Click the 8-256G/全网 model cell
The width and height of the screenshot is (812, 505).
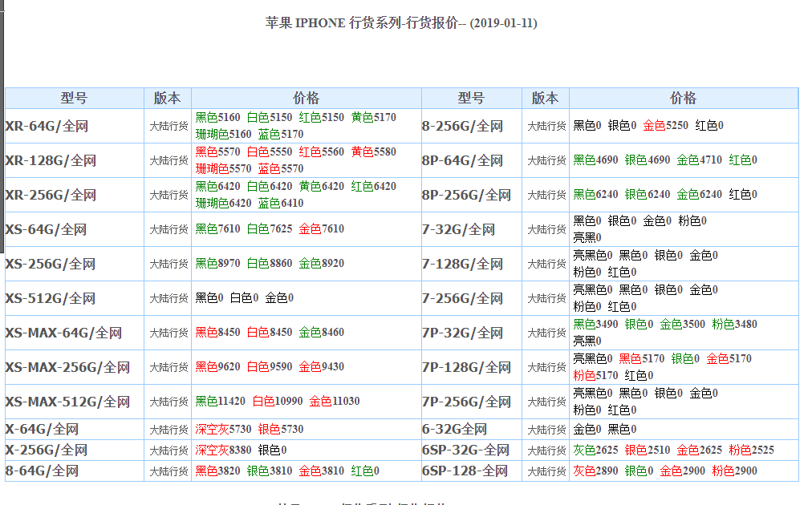(x=472, y=126)
